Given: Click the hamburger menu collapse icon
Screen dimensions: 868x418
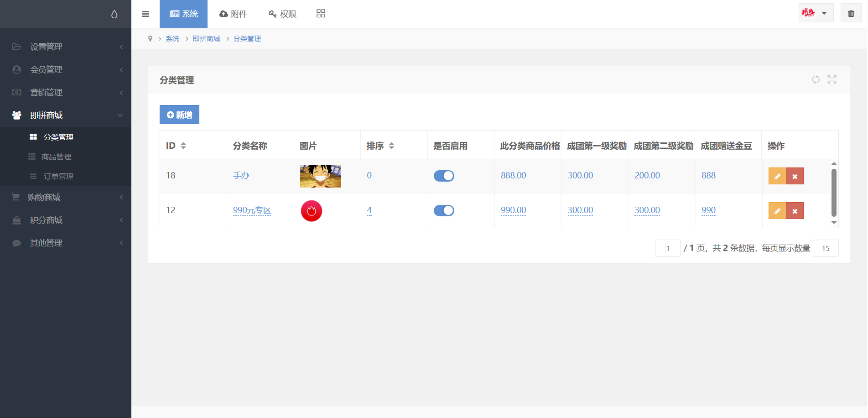Looking at the screenshot, I should [x=146, y=14].
